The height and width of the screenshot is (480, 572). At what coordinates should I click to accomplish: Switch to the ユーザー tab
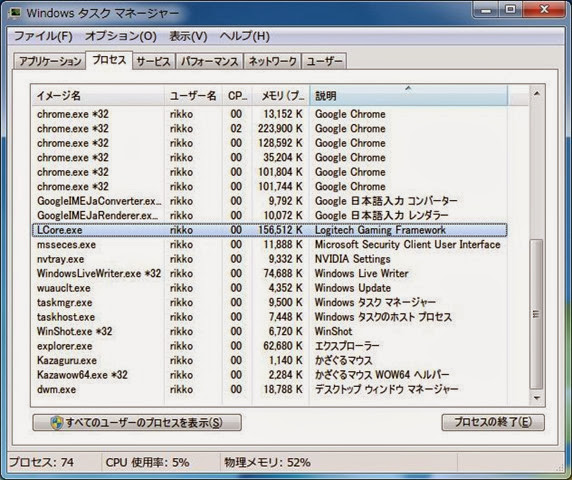tap(324, 61)
